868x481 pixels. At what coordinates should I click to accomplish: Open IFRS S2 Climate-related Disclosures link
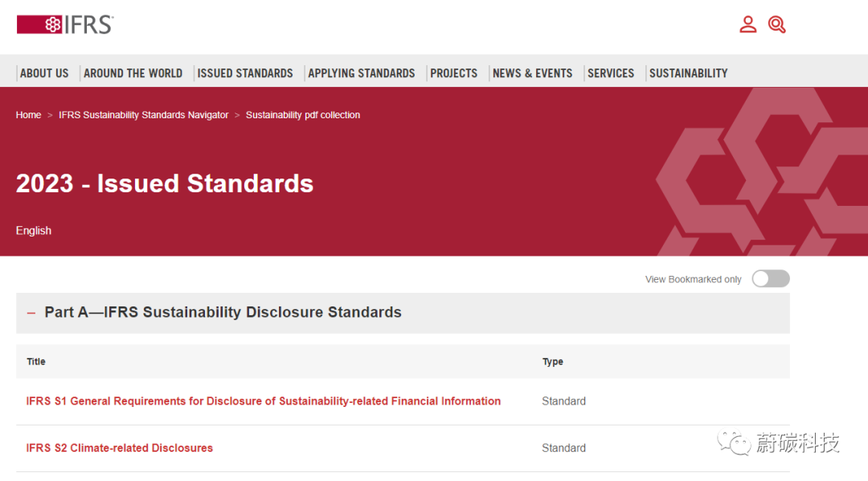tap(120, 448)
